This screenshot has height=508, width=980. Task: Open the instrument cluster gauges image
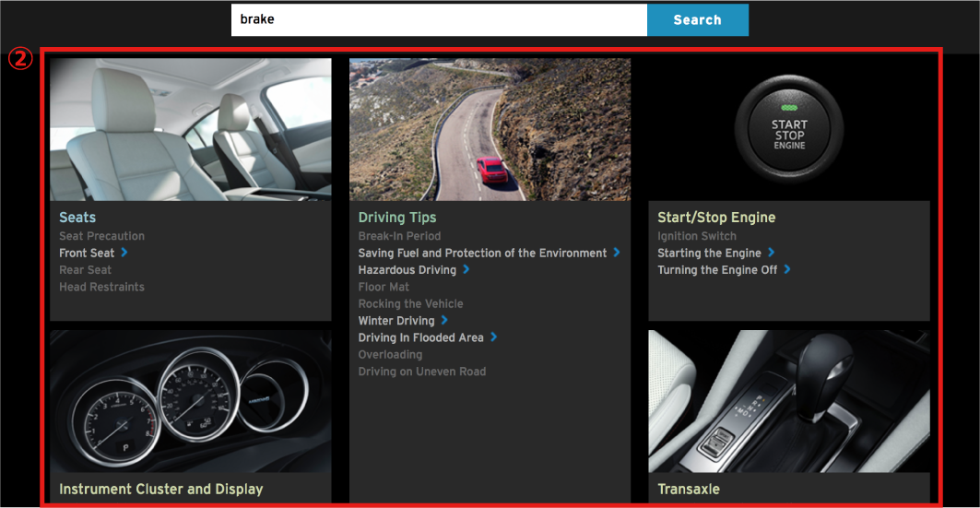click(x=190, y=401)
